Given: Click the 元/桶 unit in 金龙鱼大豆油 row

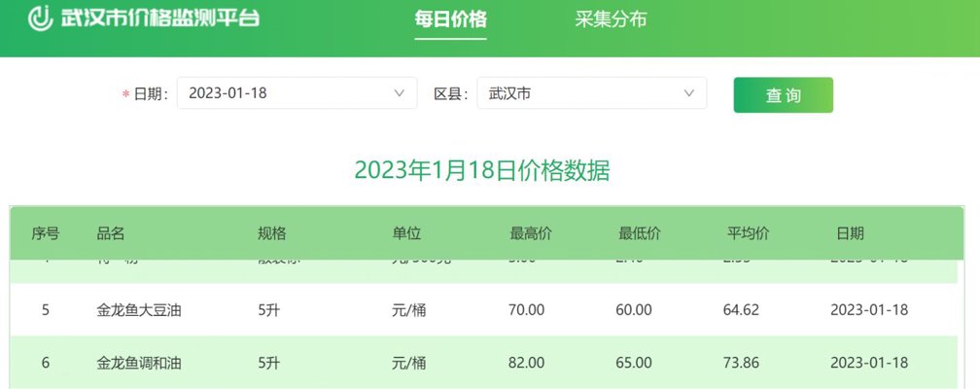Looking at the screenshot, I should point(408,309).
